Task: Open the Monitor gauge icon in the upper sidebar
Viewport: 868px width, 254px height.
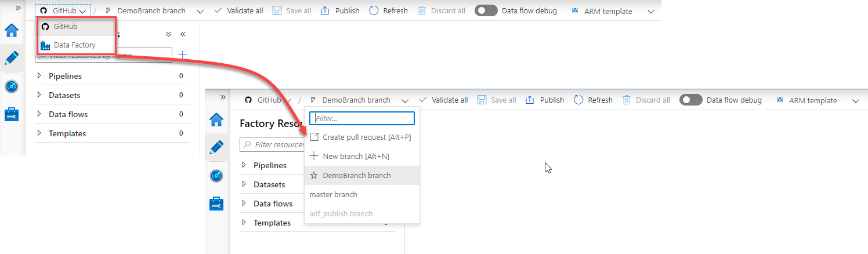Action: coord(12,87)
